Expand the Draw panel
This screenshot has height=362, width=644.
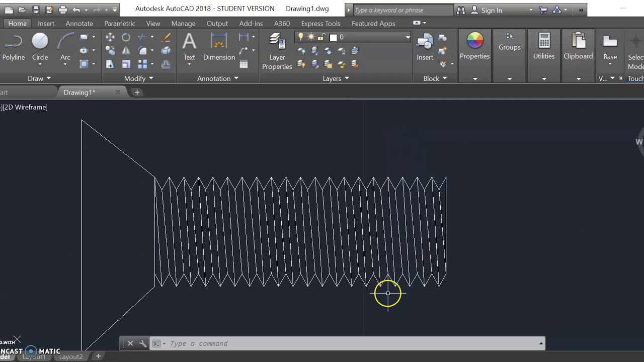(39, 78)
